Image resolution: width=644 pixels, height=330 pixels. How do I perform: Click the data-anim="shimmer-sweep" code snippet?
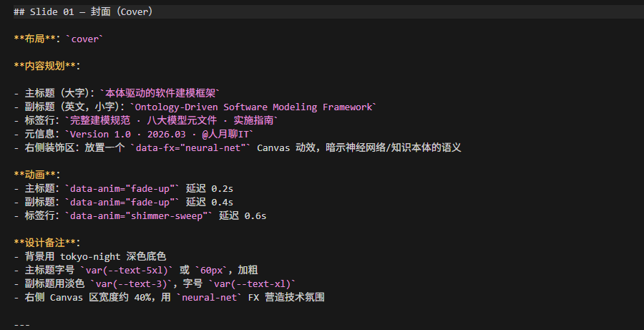coord(139,215)
